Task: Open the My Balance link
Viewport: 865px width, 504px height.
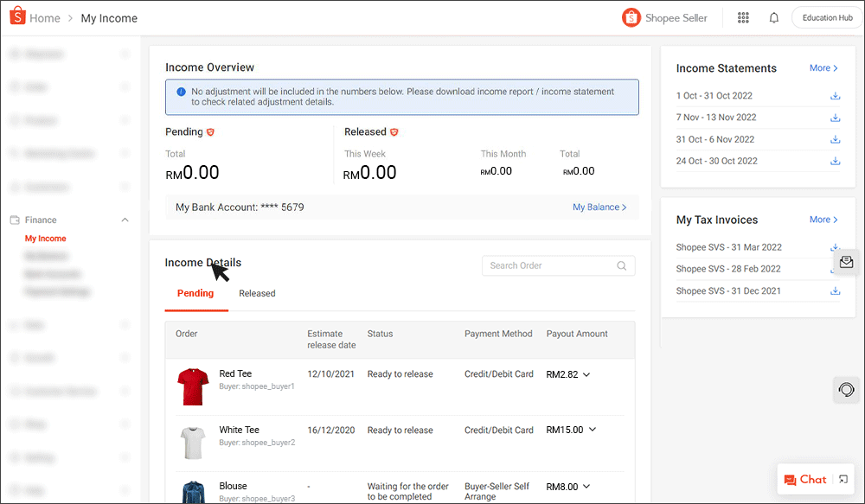Action: (599, 207)
